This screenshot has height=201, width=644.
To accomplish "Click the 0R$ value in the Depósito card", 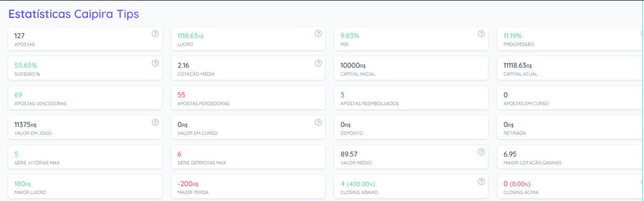I will pyautogui.click(x=346, y=124).
